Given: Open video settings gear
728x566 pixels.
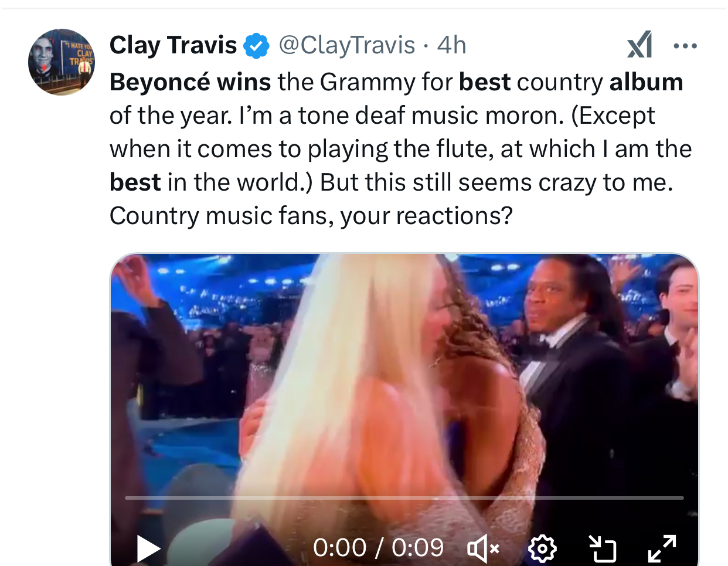Looking at the screenshot, I should click(x=542, y=549).
